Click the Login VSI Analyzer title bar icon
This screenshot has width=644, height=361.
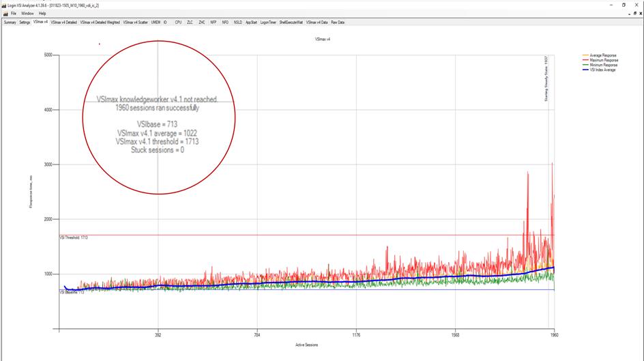[3, 4]
